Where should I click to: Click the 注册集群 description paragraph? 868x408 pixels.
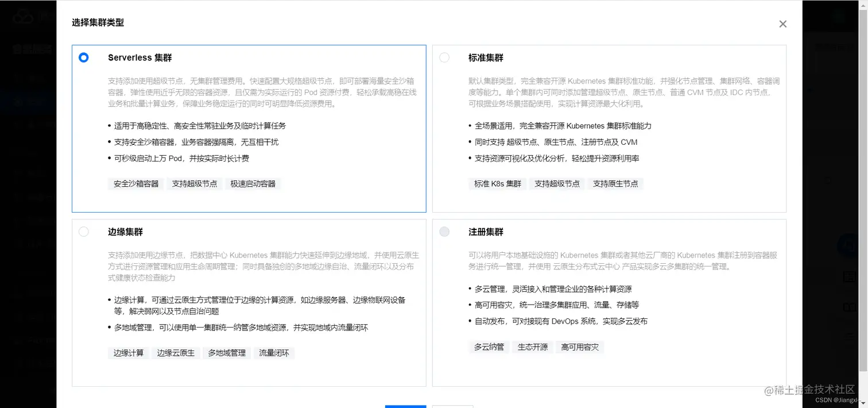pos(623,261)
